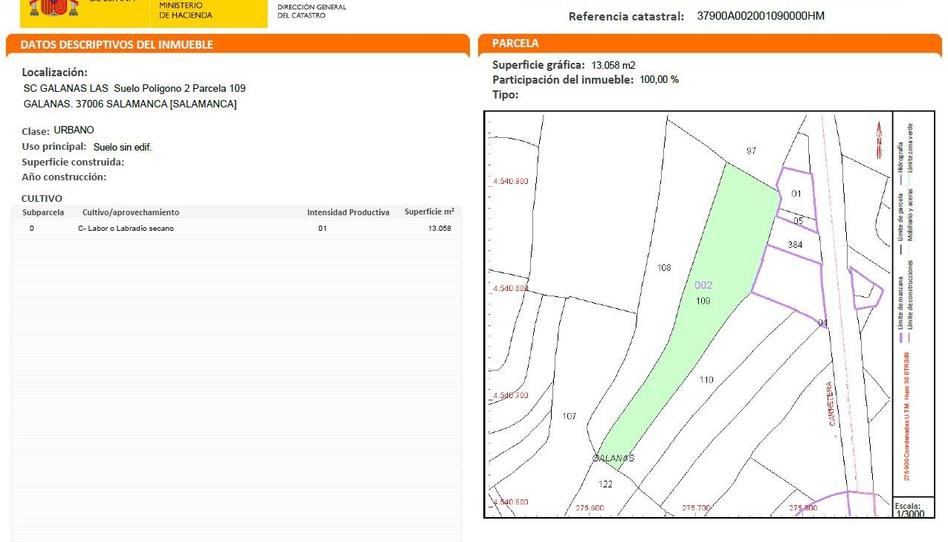Click parcel 97 on the map
948x542 pixels.
pos(751,151)
